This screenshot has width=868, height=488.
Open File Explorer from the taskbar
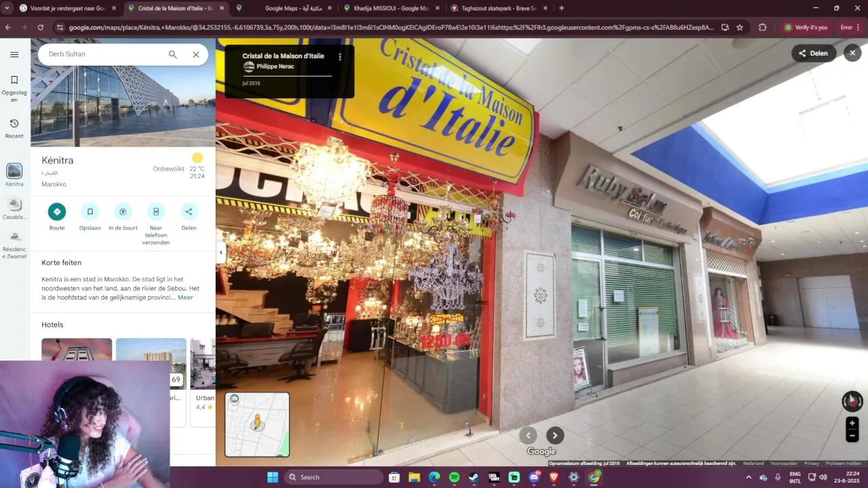coord(414,477)
